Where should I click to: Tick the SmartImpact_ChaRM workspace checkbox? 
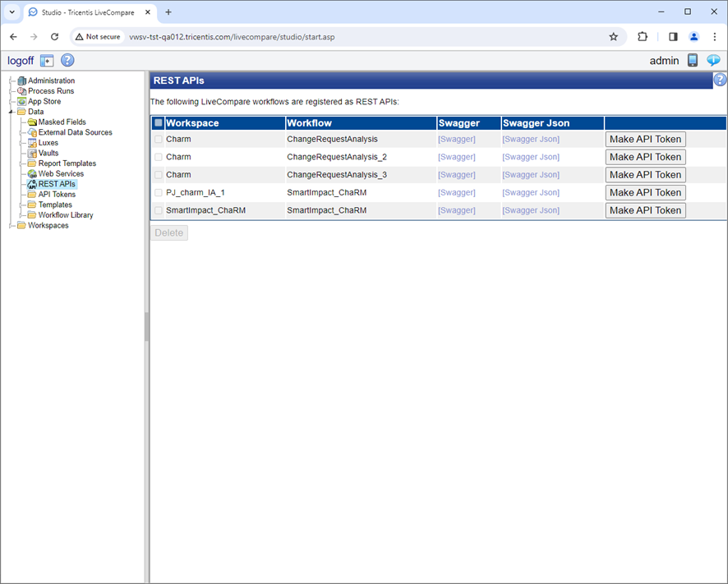point(158,209)
